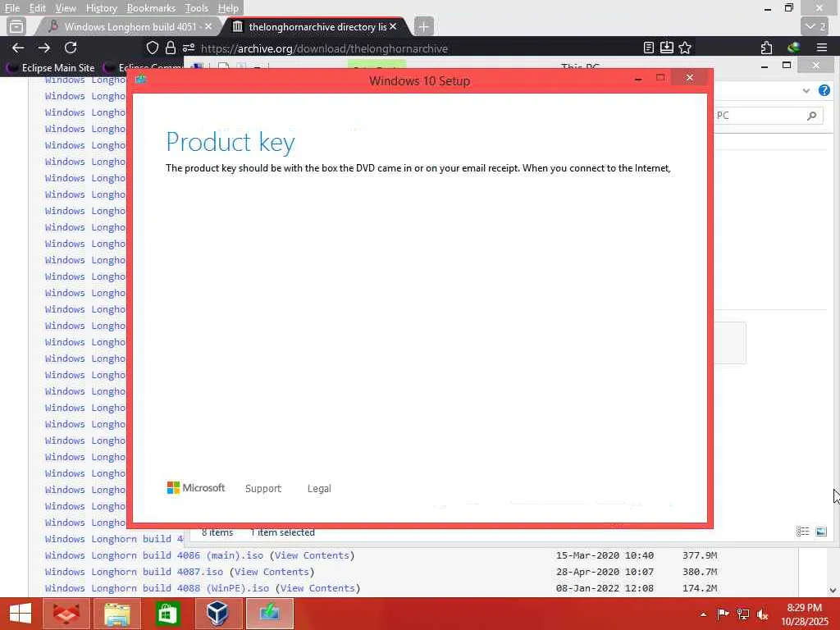Click the Windows Start button
This screenshot has width=840, height=630.
pos(21,614)
